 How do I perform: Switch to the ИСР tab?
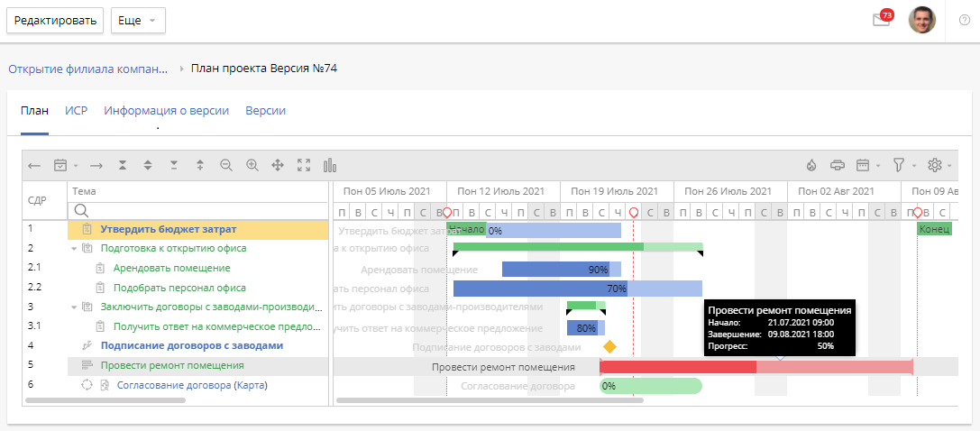click(77, 111)
